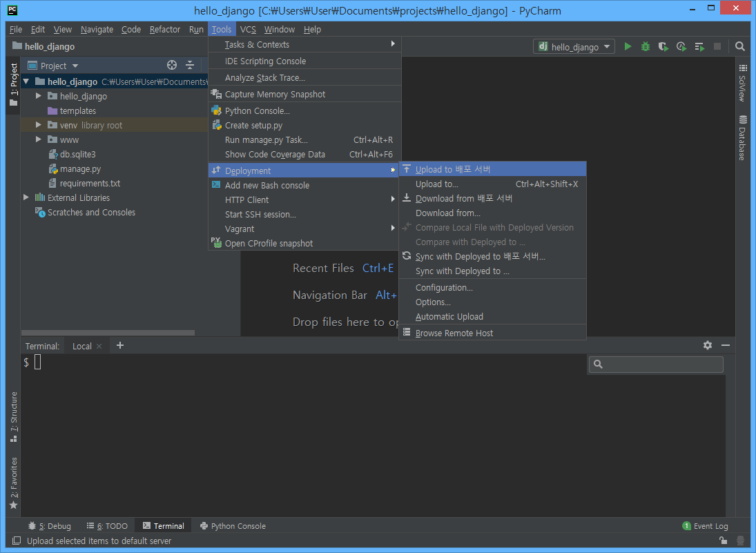Switch to the Terminal tool tab
Viewport: 756px width, 553px height.
164,525
